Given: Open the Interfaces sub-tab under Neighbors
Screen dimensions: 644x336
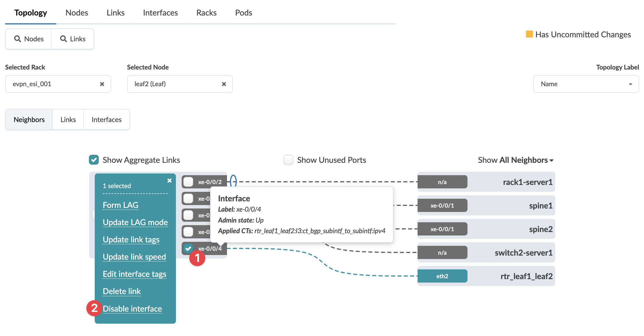Looking at the screenshot, I should tap(106, 119).
